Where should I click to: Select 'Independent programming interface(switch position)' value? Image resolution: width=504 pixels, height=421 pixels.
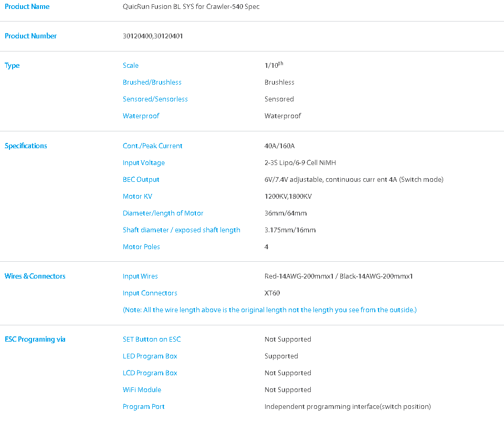click(348, 407)
